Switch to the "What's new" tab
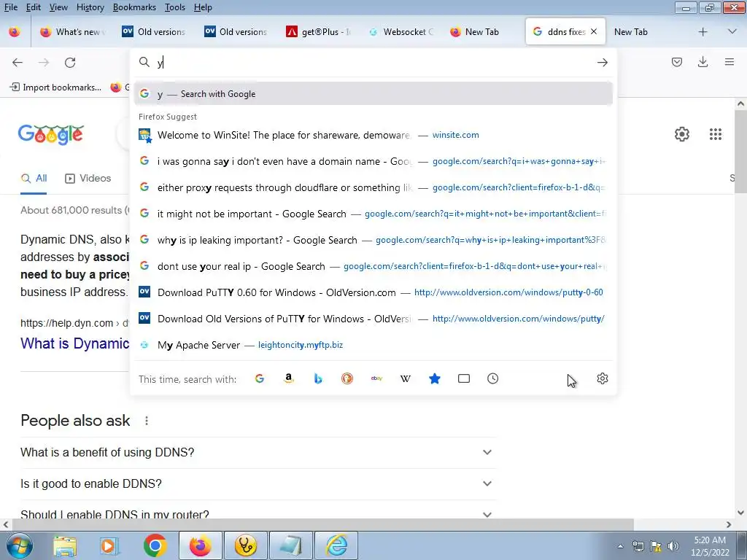This screenshot has height=560, width=747. [x=72, y=32]
